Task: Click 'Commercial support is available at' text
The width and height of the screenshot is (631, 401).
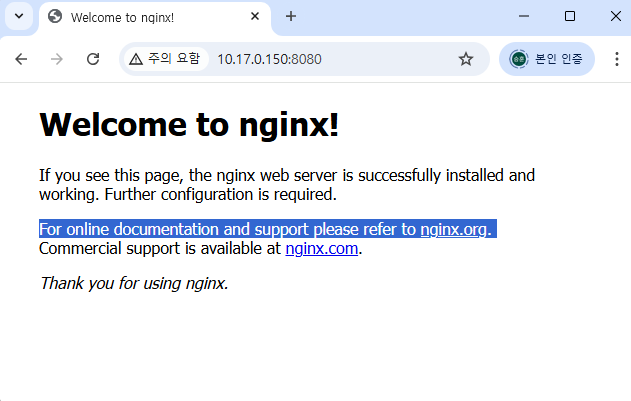Action: (x=160, y=248)
